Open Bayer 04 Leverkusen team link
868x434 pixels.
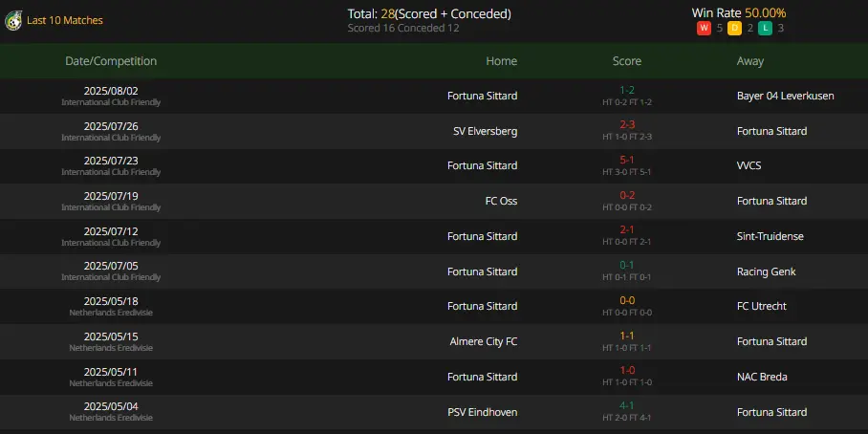click(x=786, y=96)
